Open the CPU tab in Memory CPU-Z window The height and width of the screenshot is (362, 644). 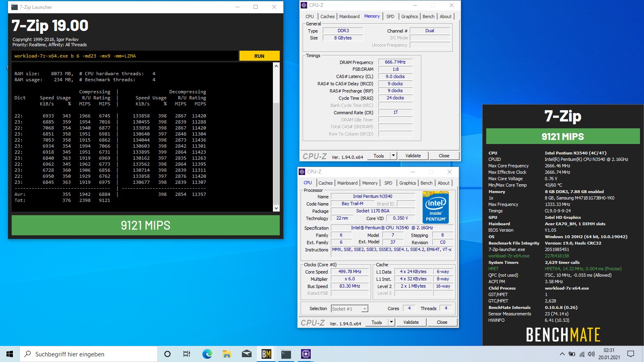310,16
